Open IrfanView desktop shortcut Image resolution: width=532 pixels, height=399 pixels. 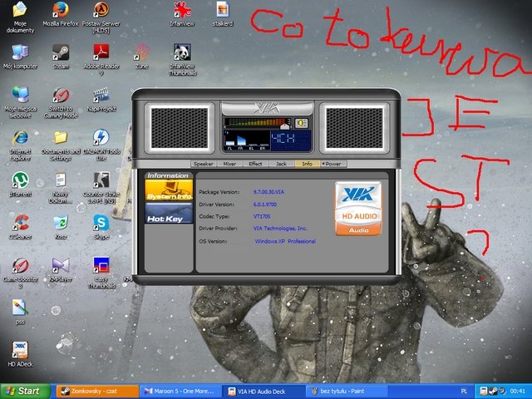coord(183,14)
